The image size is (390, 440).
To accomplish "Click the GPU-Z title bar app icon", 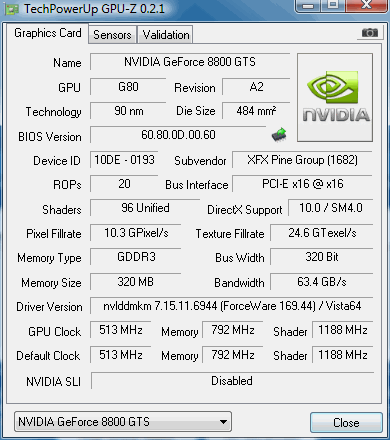I will (12, 9).
